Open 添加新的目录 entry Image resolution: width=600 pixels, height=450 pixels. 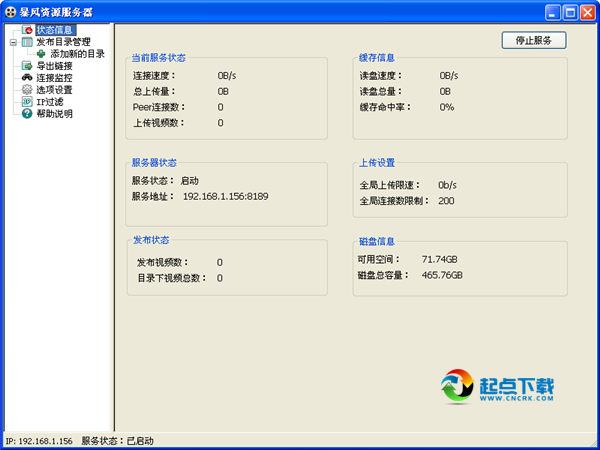click(78, 54)
